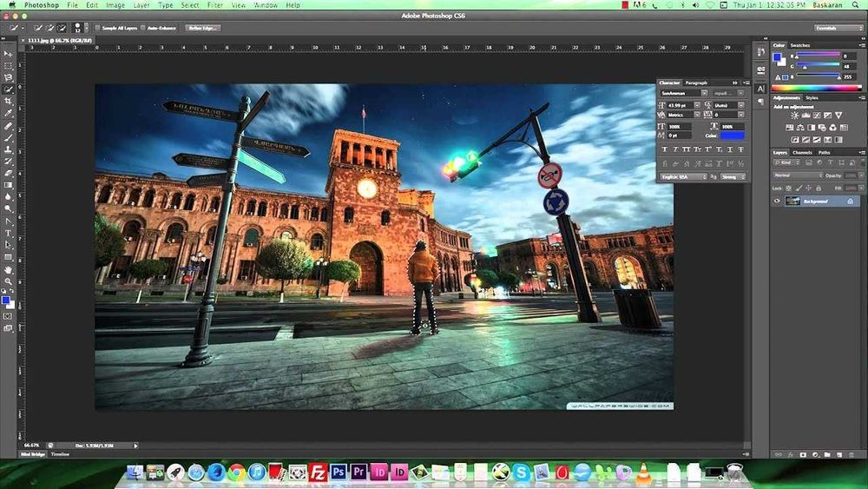Open the Filter menu
The image size is (868, 489).
click(214, 5)
